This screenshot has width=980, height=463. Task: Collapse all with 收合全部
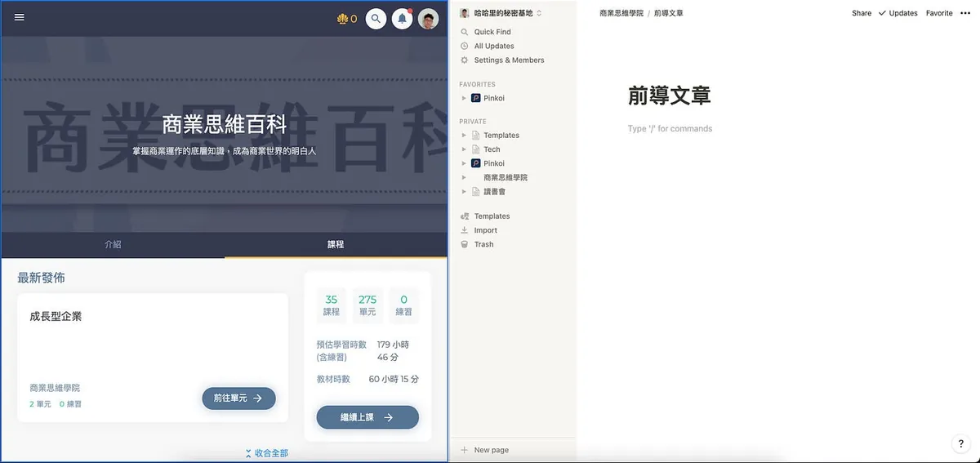click(266, 453)
